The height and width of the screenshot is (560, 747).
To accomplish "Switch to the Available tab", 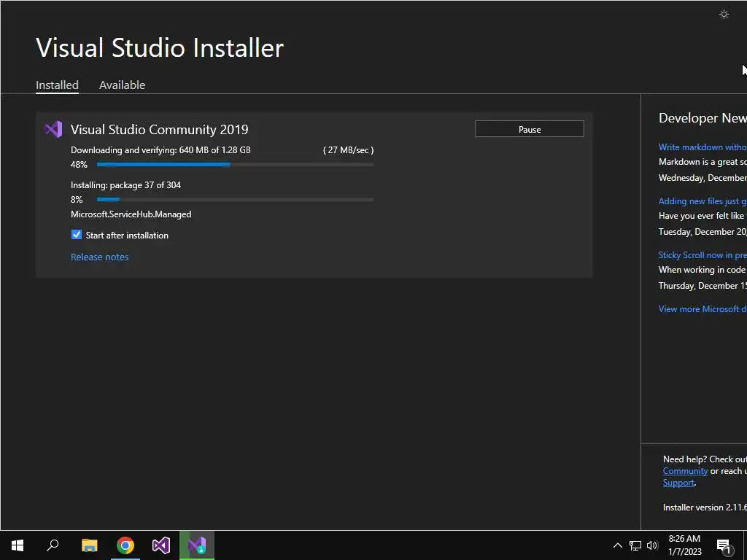I will click(x=122, y=85).
